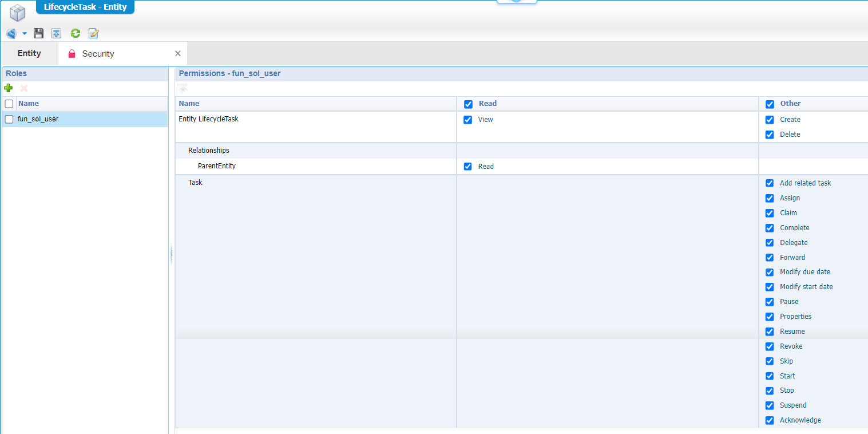Click the notepad with pencil icon
868x434 pixels.
click(94, 33)
